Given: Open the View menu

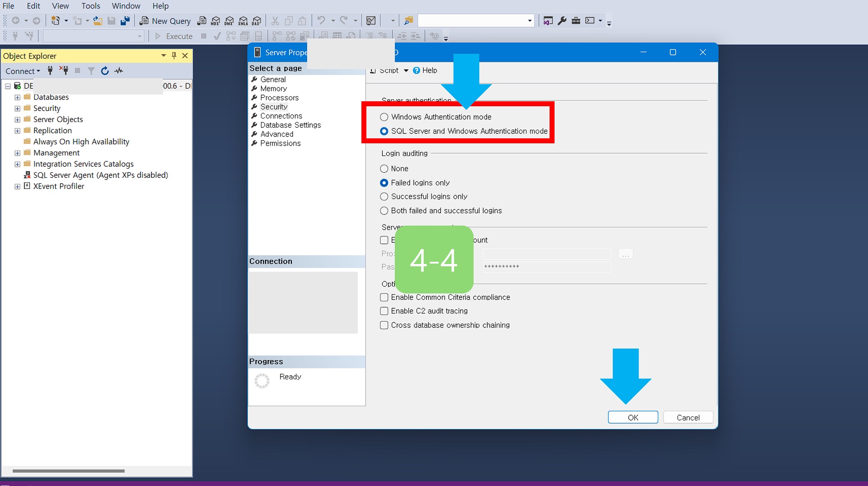Looking at the screenshot, I should tap(60, 6).
